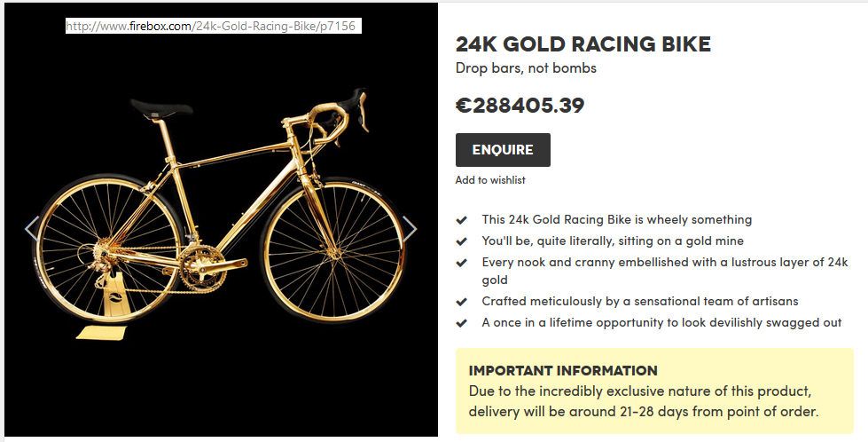Image resolution: width=868 pixels, height=442 pixels.
Task: Show the previous bike photo
Action: pos(32,229)
